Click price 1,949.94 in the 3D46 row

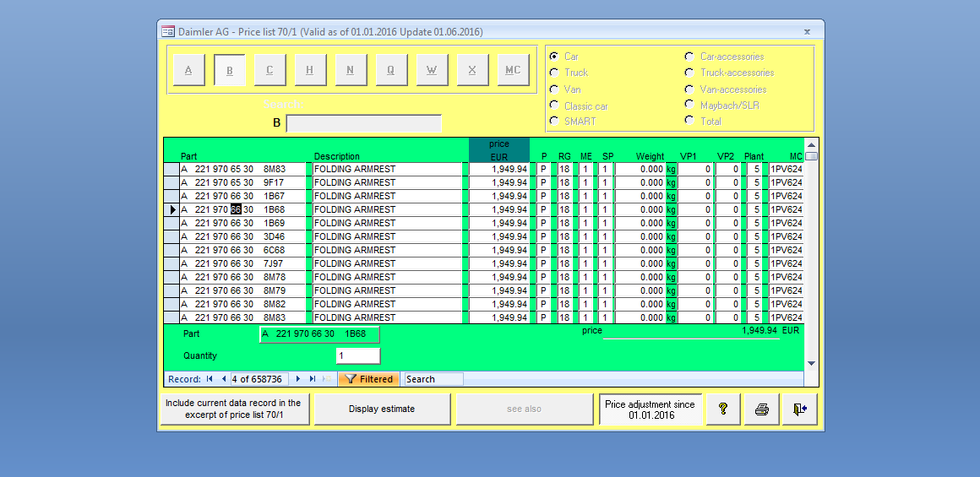pyautogui.click(x=498, y=236)
